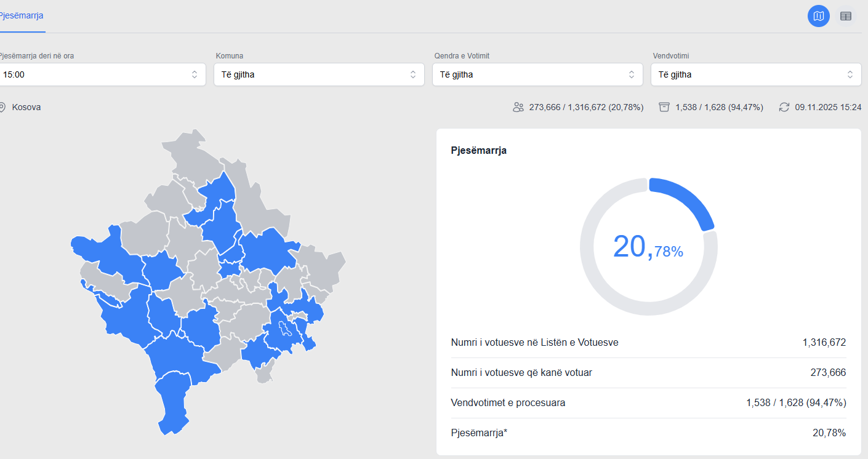Click the ballot box archive icon

[x=664, y=107]
